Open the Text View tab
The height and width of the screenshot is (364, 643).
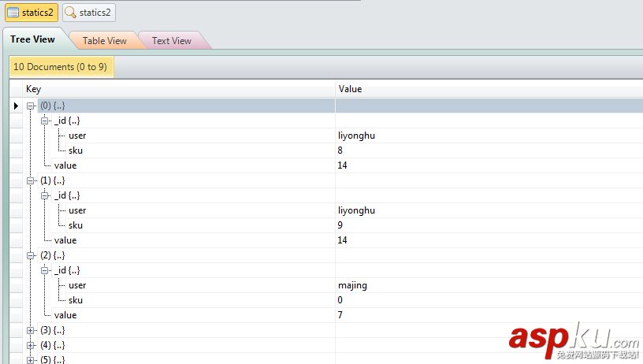click(171, 41)
